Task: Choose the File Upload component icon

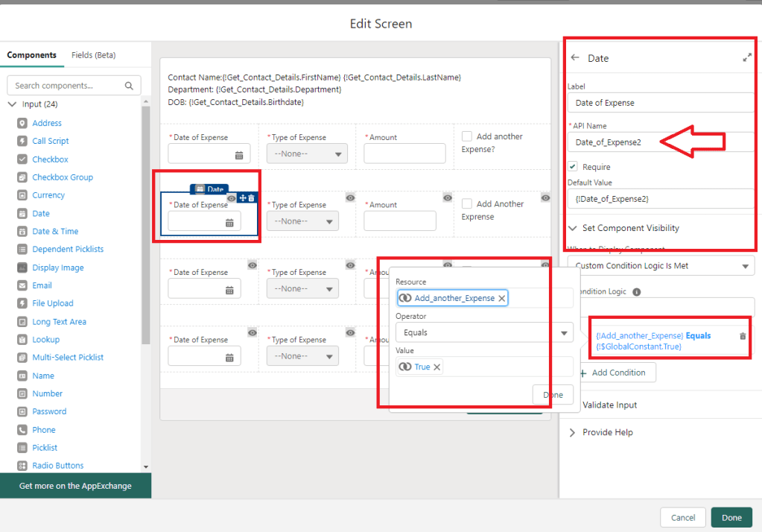Action: tap(22, 303)
